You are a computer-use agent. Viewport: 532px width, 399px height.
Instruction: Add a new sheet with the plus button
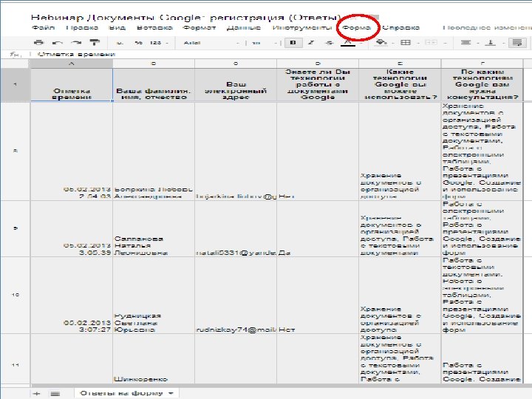tap(36, 394)
